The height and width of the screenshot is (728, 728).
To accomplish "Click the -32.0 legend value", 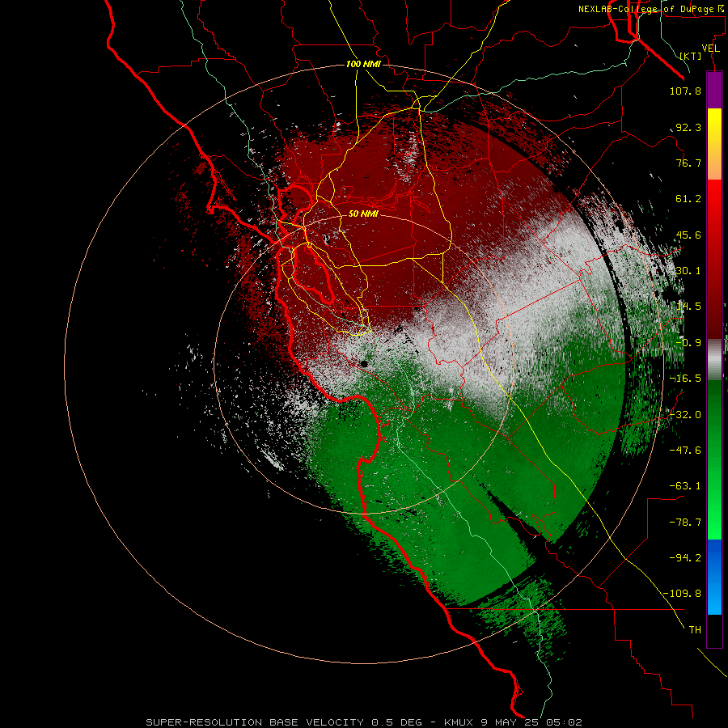I will [x=685, y=415].
